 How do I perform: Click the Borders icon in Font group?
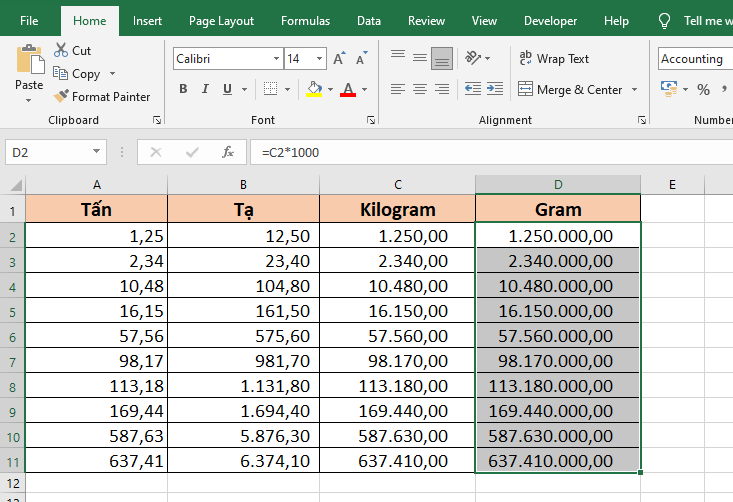click(x=270, y=89)
